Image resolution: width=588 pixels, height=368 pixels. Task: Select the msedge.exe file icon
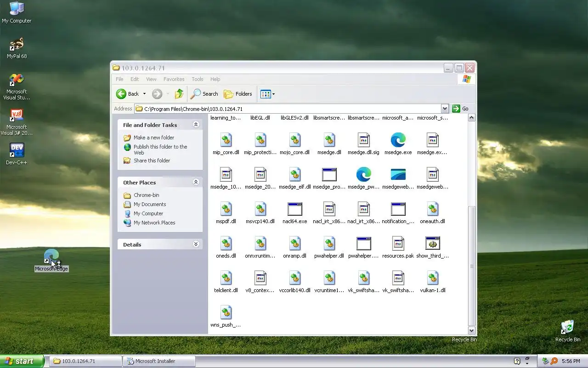398,140
